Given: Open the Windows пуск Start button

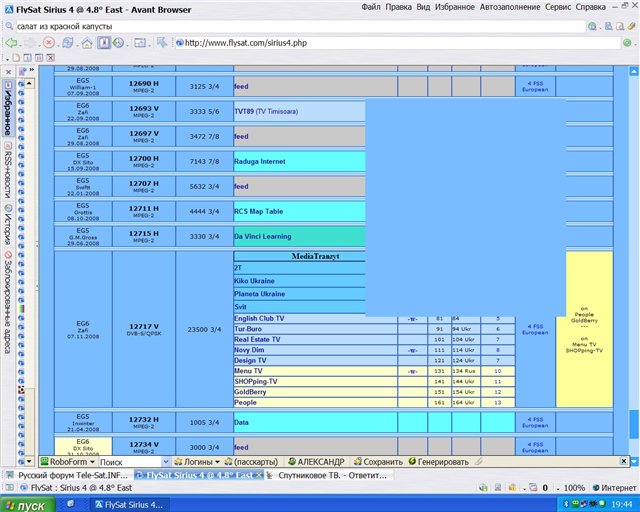Looking at the screenshot, I should pyautogui.click(x=27, y=505).
